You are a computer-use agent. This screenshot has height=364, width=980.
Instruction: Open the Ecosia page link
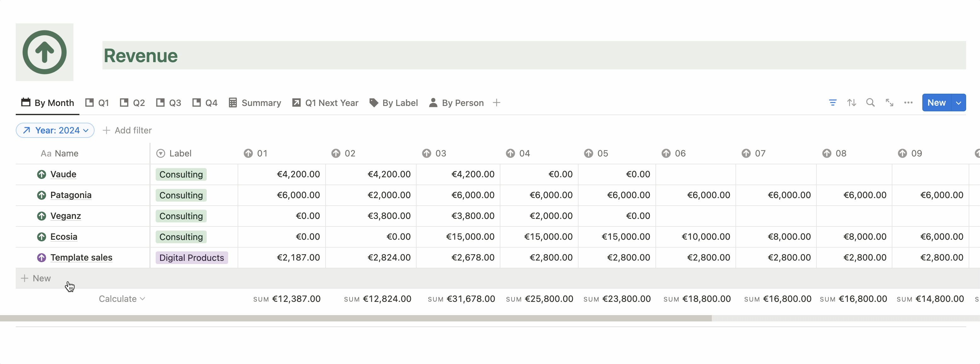click(x=64, y=237)
